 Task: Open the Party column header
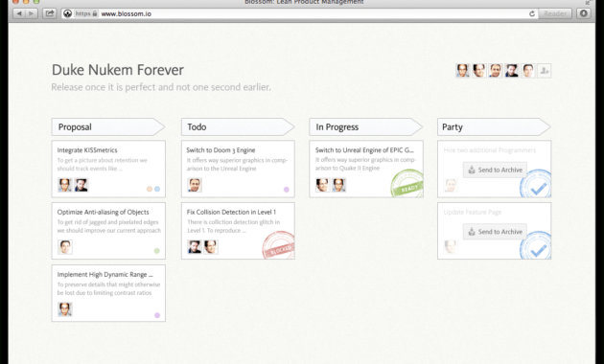click(494, 127)
